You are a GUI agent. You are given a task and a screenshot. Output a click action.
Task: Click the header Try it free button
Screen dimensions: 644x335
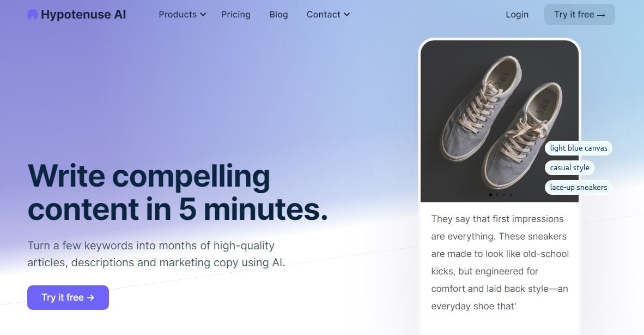point(580,14)
